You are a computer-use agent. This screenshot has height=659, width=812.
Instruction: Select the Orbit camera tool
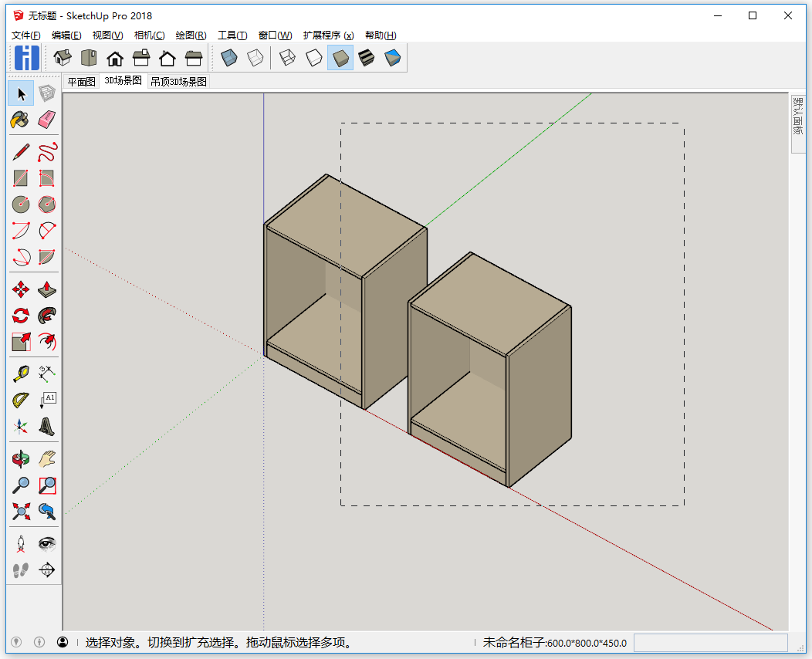[x=21, y=459]
